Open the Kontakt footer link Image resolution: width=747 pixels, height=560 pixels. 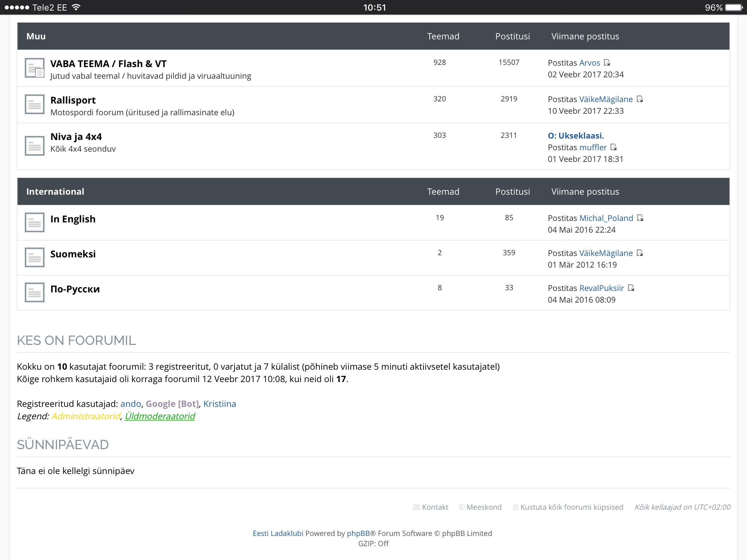(434, 507)
